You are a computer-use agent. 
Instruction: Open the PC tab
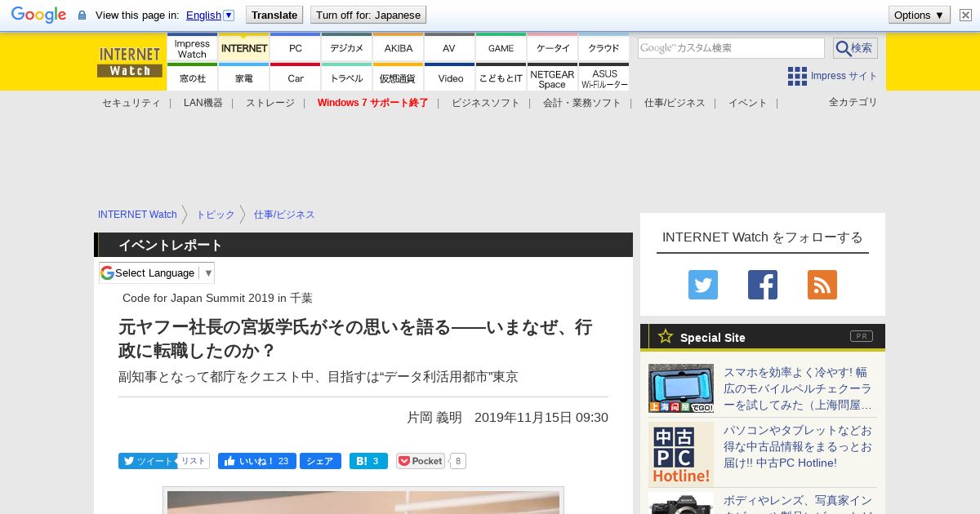(x=295, y=48)
